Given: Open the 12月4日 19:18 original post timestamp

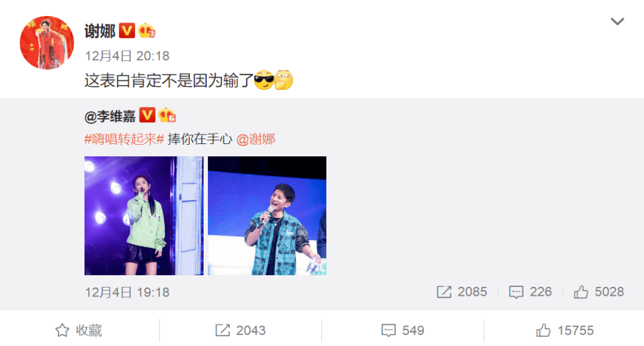Looking at the screenshot, I should 127,292.
